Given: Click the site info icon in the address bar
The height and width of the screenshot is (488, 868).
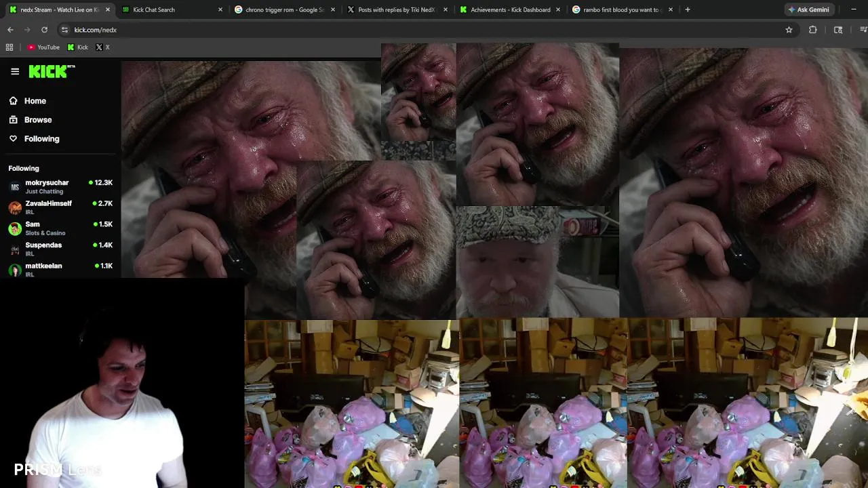Looking at the screenshot, I should (64, 30).
